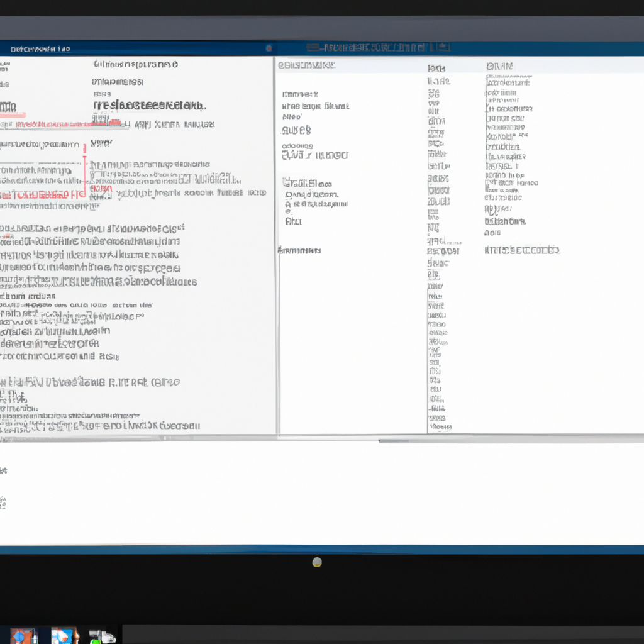This screenshot has width=644, height=644.
Task: Select the first row in right pane list
Action: (x=301, y=94)
